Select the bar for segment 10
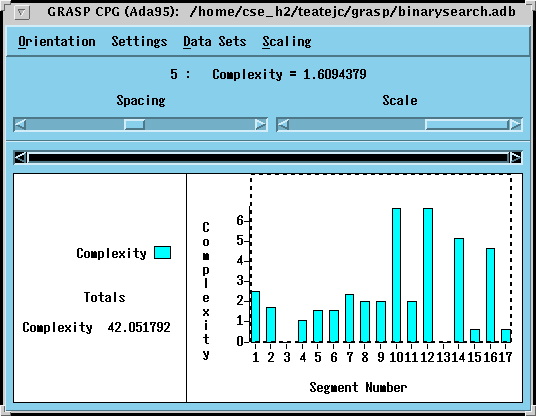The image size is (536, 416). (x=397, y=275)
